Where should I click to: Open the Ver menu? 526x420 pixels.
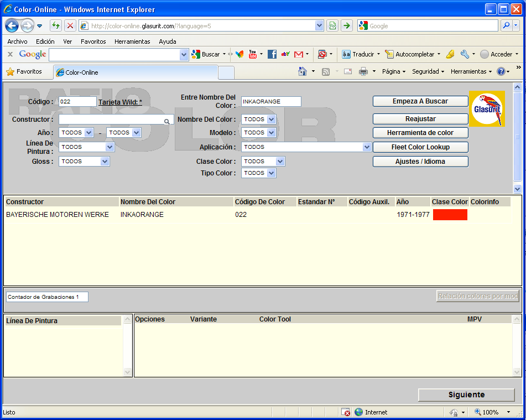pos(67,42)
